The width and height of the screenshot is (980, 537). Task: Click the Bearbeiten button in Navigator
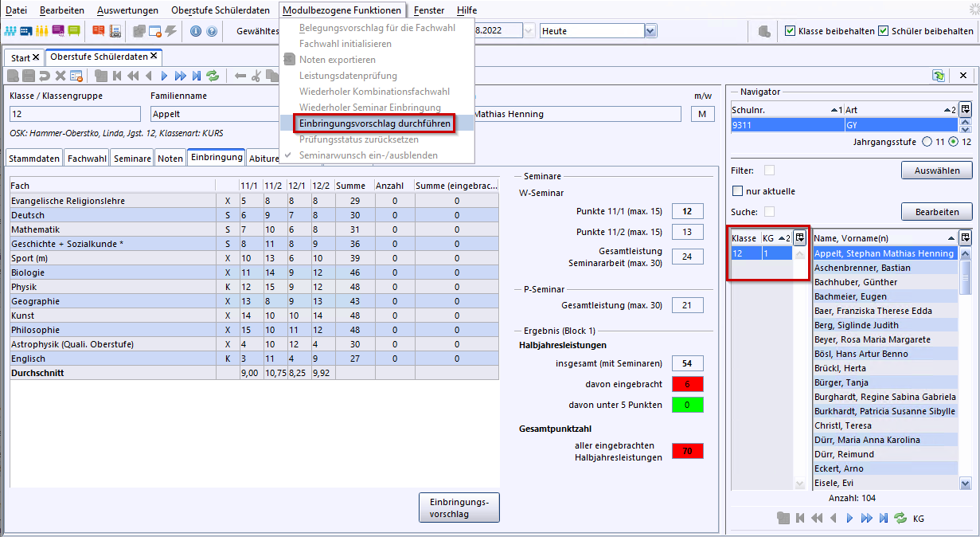tap(936, 212)
